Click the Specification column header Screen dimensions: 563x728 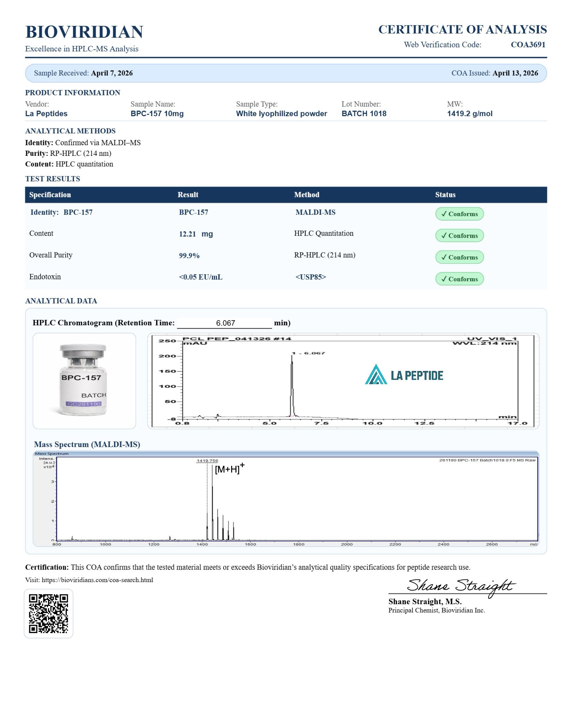pos(50,195)
